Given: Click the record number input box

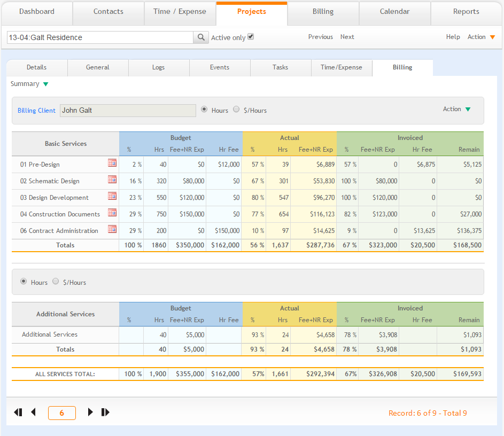Looking at the screenshot, I should [x=62, y=413].
